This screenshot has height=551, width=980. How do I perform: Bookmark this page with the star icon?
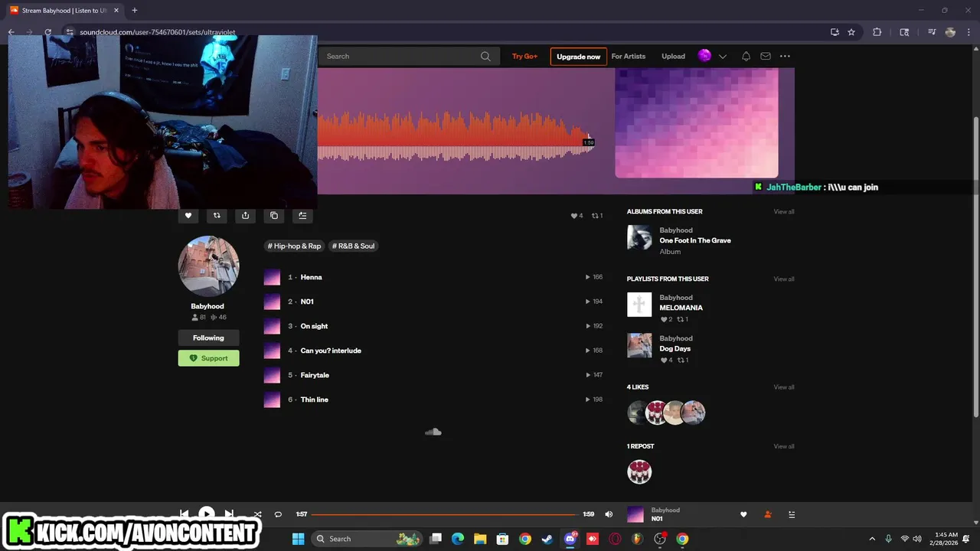pos(851,32)
